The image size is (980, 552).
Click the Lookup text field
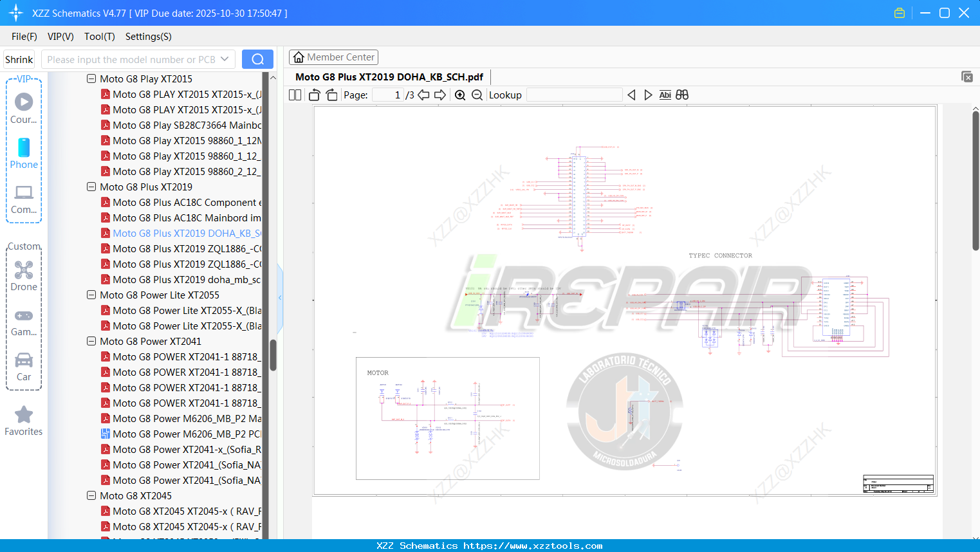[x=575, y=95]
